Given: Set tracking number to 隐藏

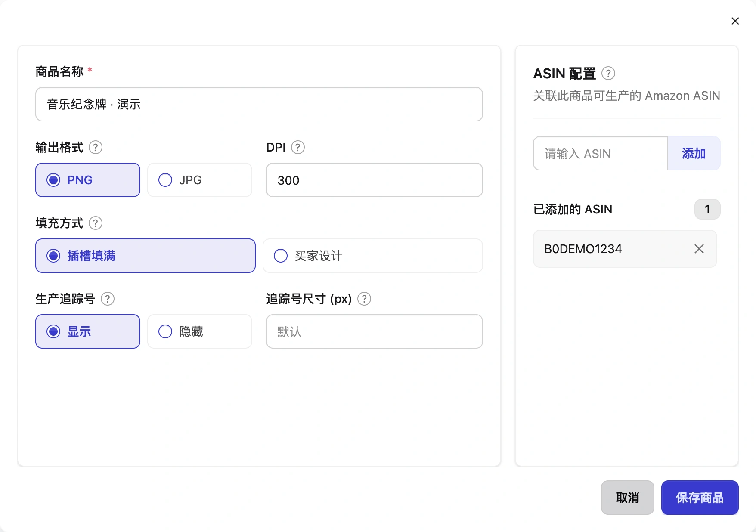Looking at the screenshot, I should (x=200, y=331).
